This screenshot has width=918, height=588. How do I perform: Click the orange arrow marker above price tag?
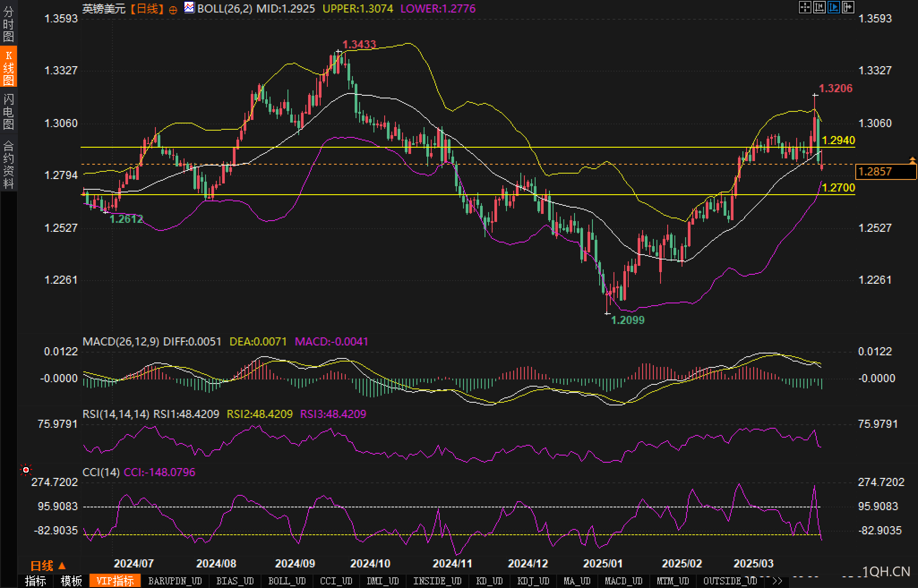pos(912,160)
